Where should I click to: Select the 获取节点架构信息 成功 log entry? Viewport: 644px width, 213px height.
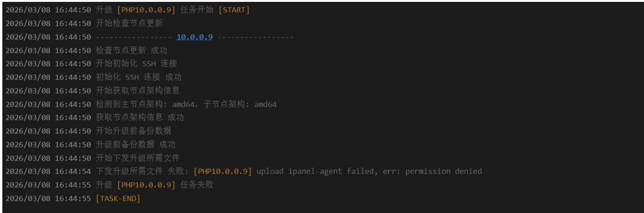140,118
